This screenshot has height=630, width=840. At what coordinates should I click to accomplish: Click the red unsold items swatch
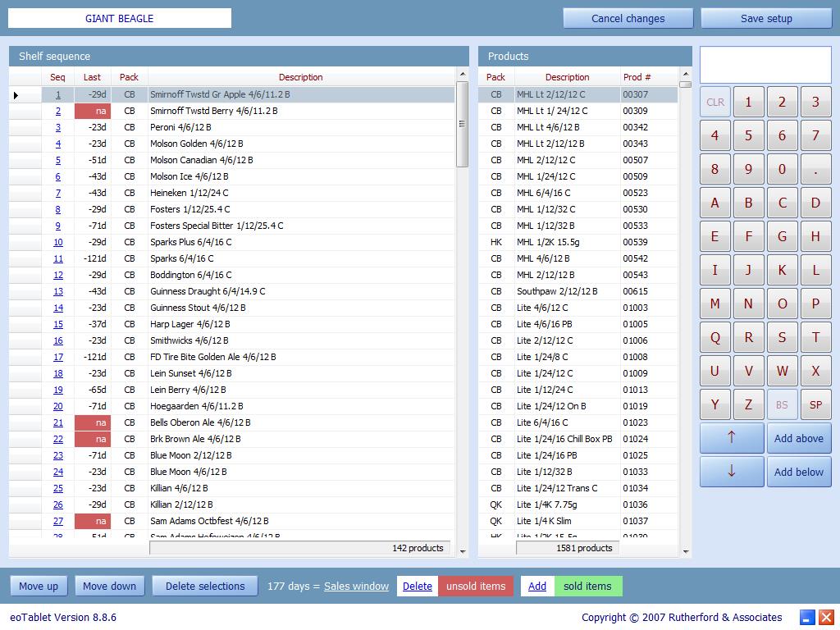coord(476,586)
